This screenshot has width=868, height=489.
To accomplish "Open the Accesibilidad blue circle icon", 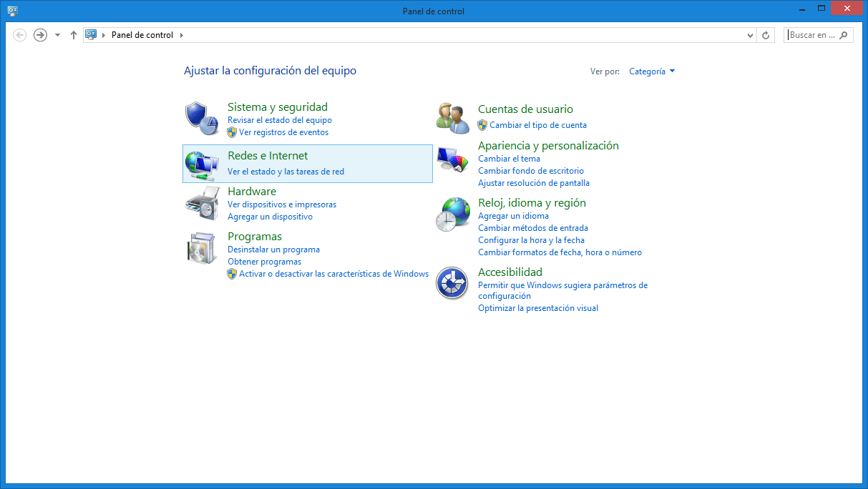I will (x=452, y=283).
